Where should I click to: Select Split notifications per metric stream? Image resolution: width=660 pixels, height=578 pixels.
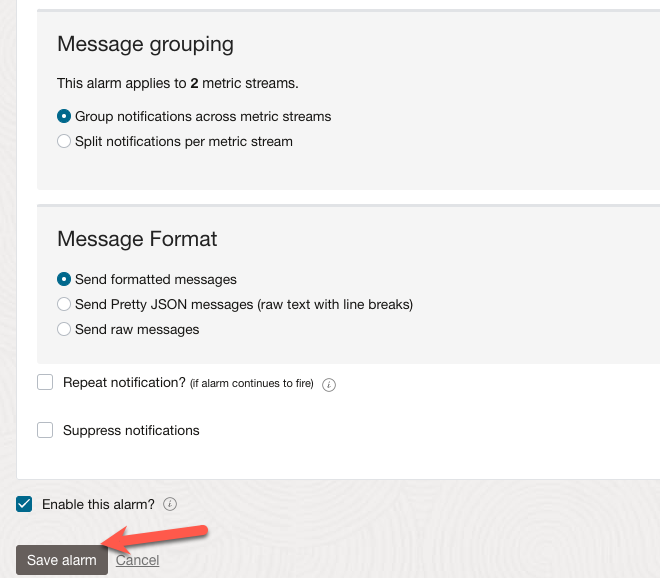pyautogui.click(x=64, y=141)
